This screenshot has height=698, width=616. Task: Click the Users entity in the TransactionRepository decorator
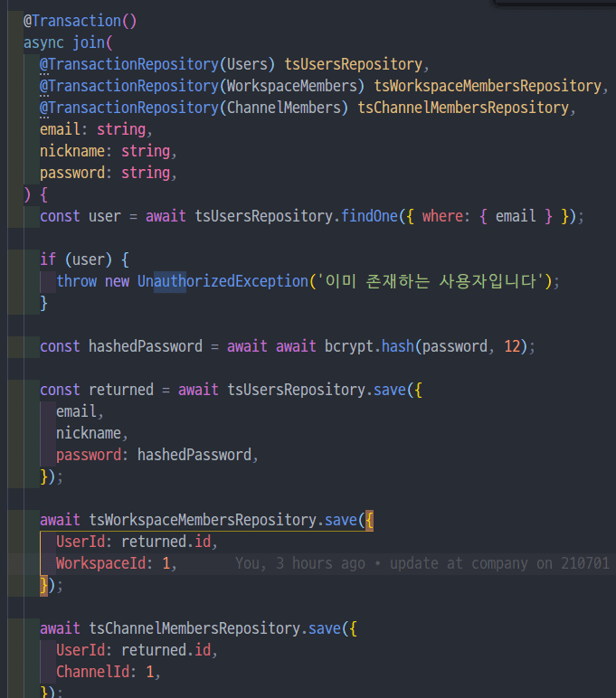[247, 64]
